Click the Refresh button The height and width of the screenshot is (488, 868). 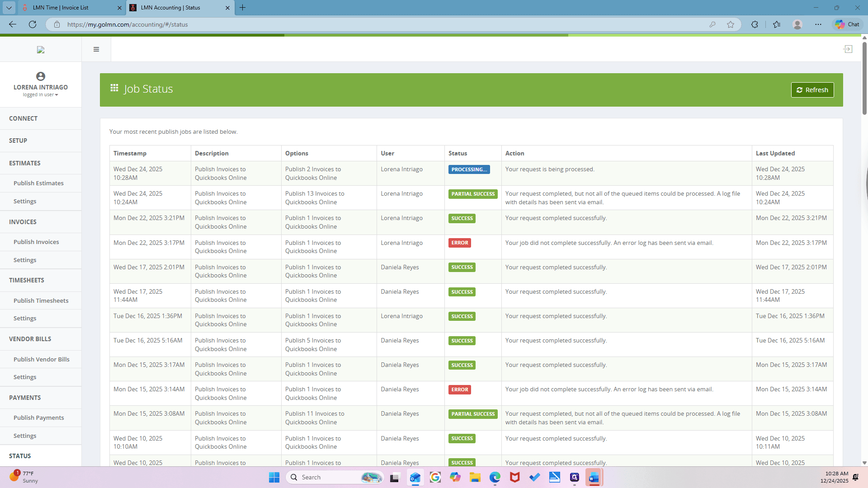pos(812,90)
